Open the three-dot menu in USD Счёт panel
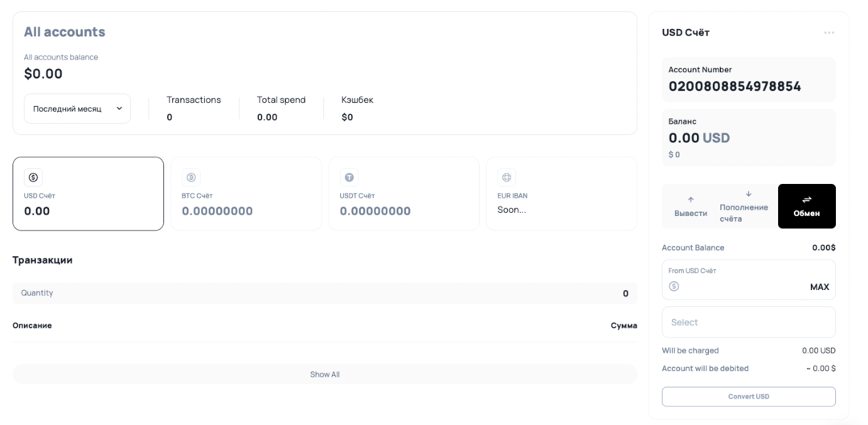This screenshot has height=425, width=868. (829, 33)
